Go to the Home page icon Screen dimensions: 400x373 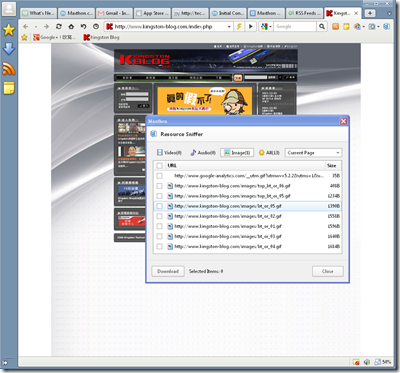(x=71, y=27)
